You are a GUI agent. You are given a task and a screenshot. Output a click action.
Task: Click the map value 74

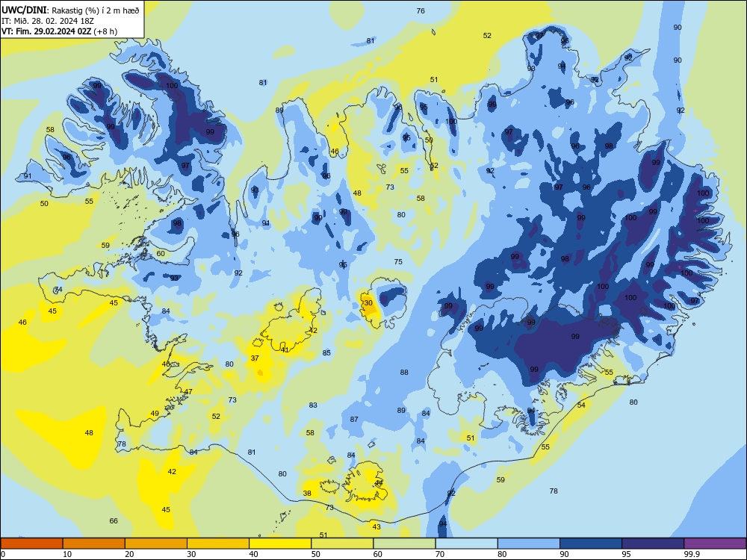(58, 289)
